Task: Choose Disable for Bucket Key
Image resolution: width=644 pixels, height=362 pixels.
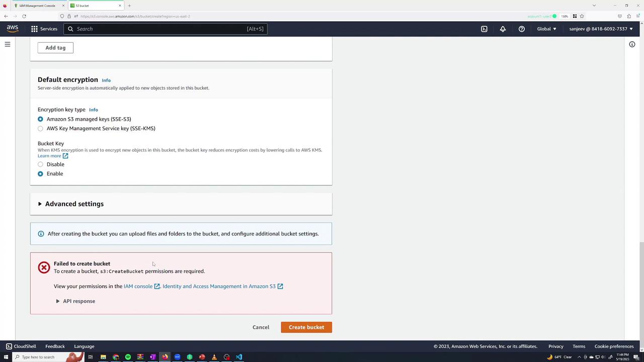Action: pos(40,164)
